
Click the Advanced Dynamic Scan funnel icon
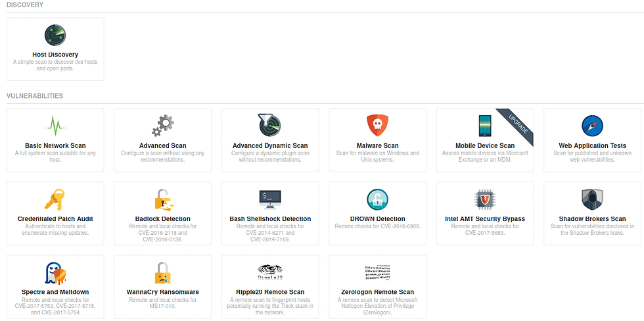[x=270, y=126]
